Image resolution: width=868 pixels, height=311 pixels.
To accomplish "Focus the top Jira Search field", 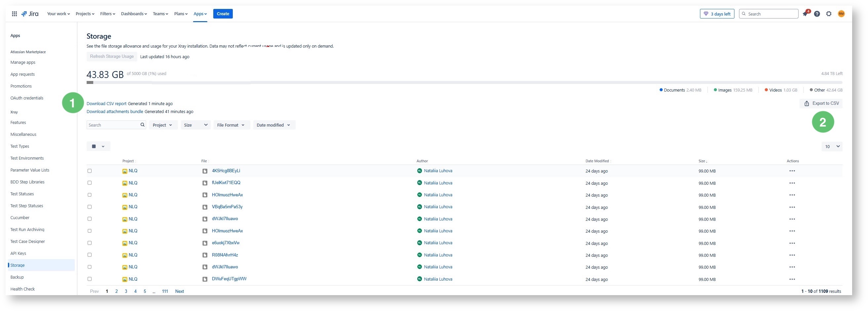I will [x=768, y=14].
